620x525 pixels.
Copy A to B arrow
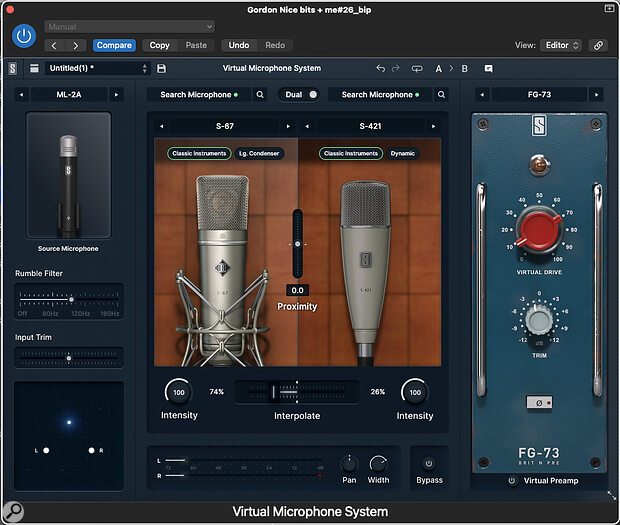(451, 68)
